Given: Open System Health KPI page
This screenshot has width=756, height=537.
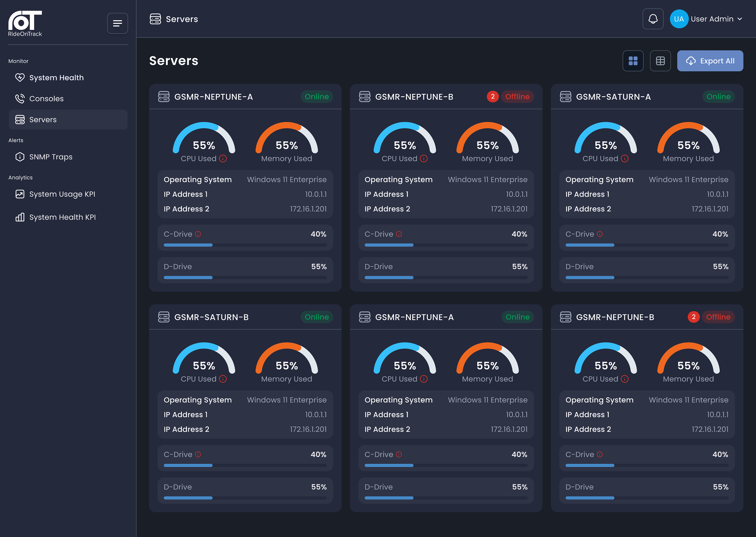Looking at the screenshot, I should 68,217.
